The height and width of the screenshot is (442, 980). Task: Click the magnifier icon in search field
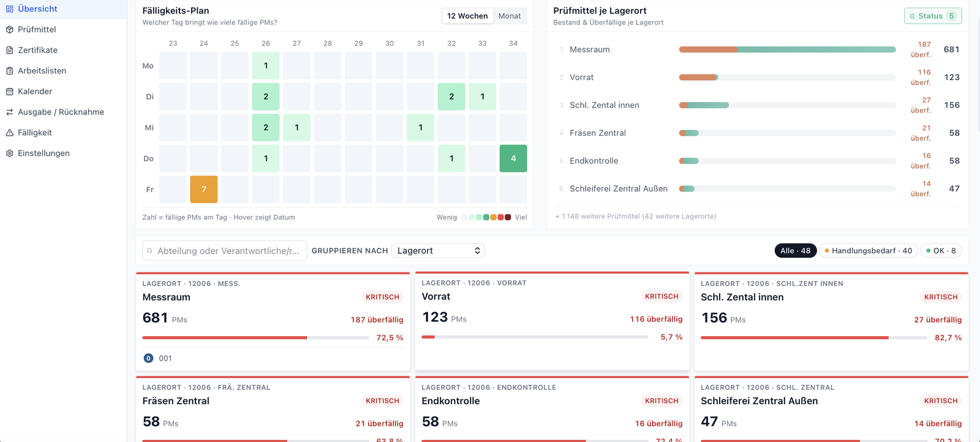coord(149,251)
